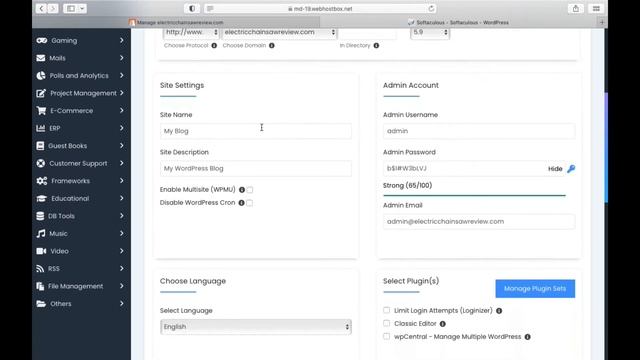Click the Admin Username field
Image resolution: width=640 pixels, height=360 pixels.
pyautogui.click(x=479, y=131)
